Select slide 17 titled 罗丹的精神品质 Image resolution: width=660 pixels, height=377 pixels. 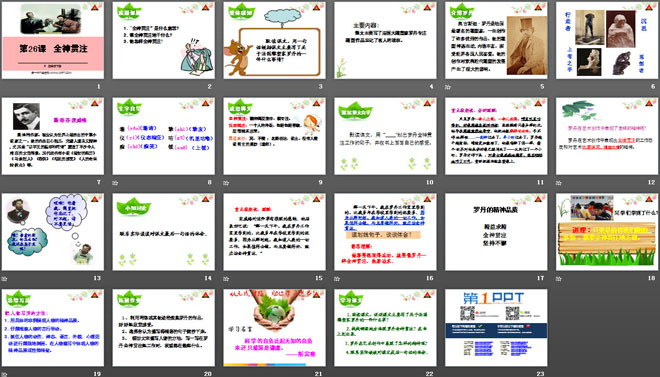click(496, 232)
